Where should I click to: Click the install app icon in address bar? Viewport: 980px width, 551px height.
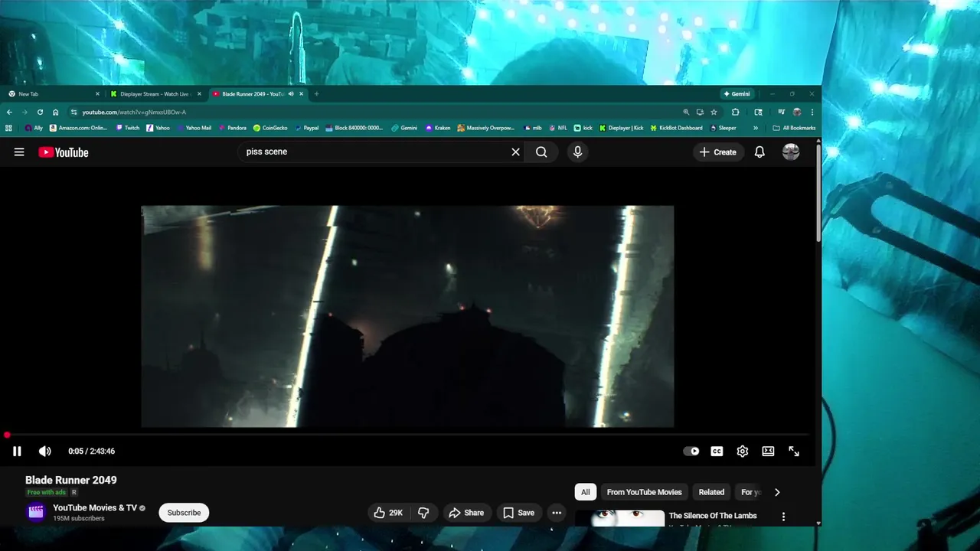coord(700,112)
